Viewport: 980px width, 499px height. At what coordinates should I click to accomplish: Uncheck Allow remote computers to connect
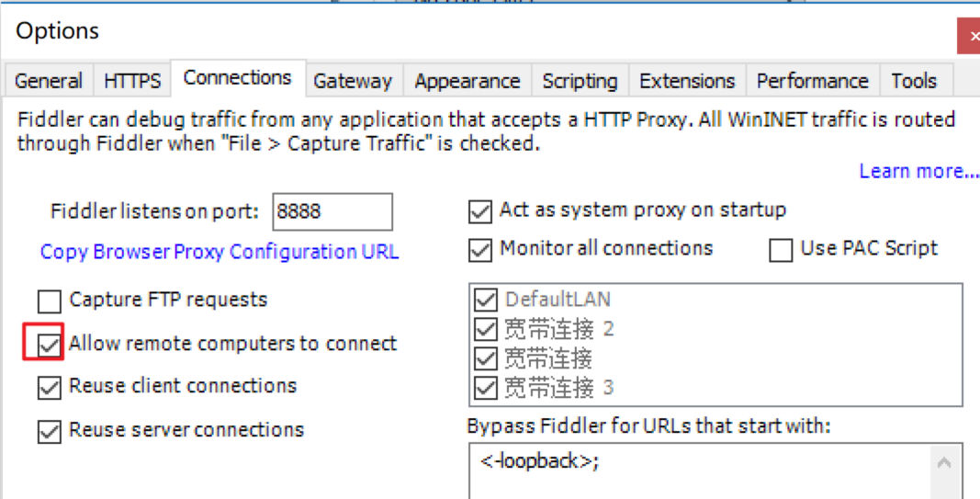[x=49, y=345]
